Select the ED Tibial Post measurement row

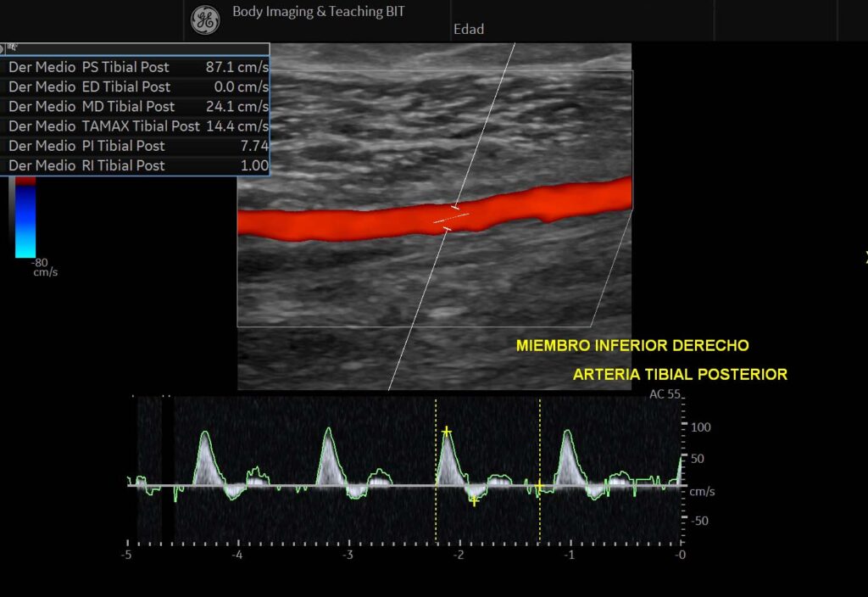pyautogui.click(x=136, y=86)
